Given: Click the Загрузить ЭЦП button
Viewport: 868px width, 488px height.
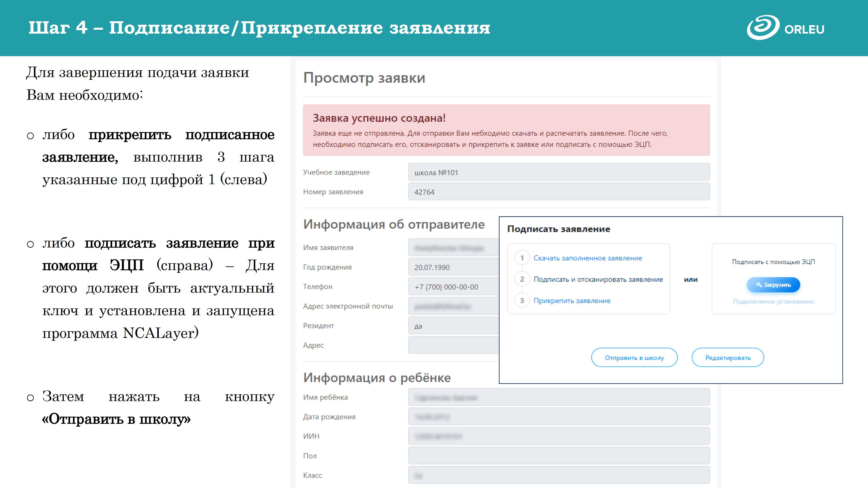Looking at the screenshot, I should (x=773, y=285).
